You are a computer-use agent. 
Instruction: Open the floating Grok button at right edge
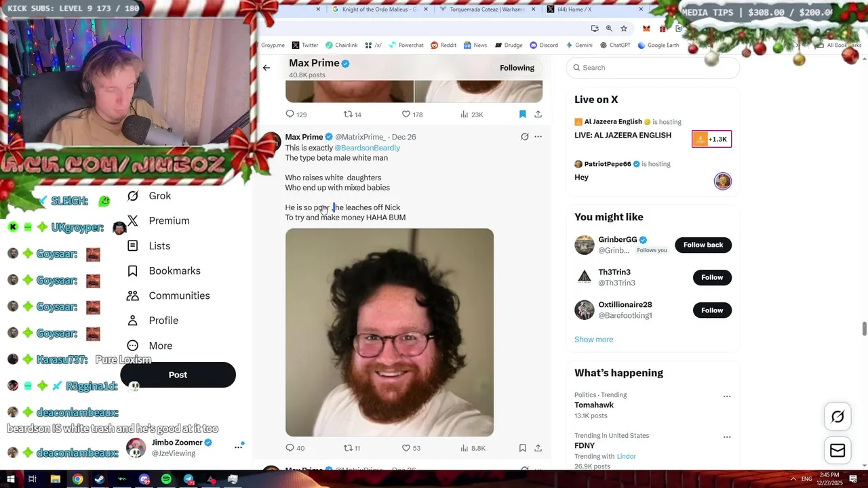(x=837, y=417)
